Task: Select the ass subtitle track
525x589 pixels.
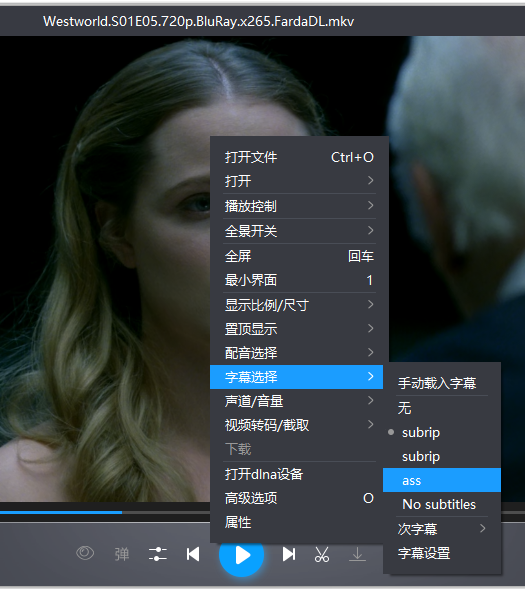Action: 442,480
